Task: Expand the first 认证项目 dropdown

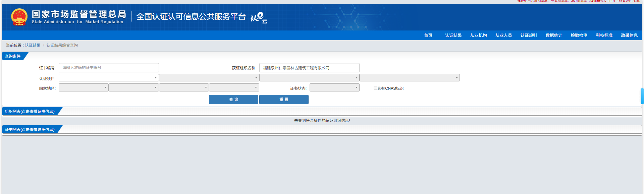Action: tap(109, 78)
